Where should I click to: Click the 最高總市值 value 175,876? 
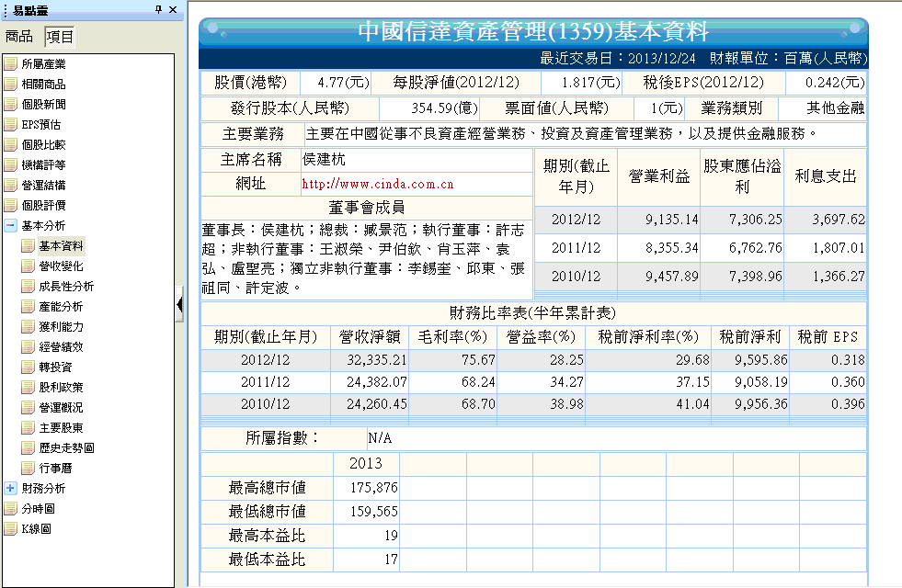[374, 488]
